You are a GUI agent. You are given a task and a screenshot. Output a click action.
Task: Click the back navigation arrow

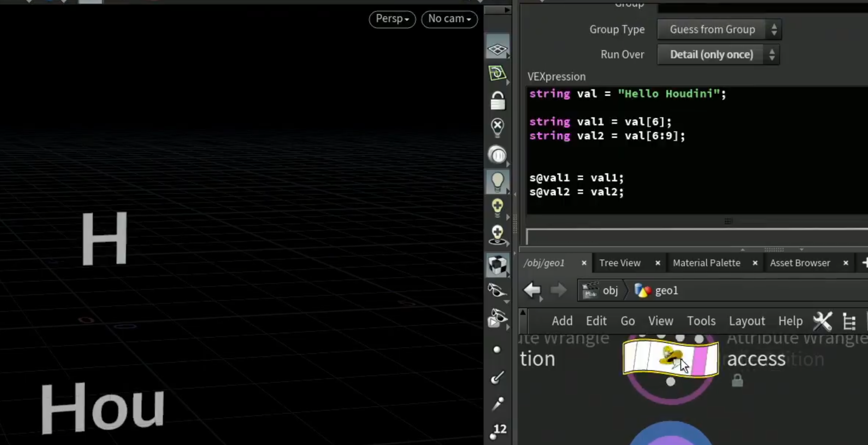(x=532, y=291)
